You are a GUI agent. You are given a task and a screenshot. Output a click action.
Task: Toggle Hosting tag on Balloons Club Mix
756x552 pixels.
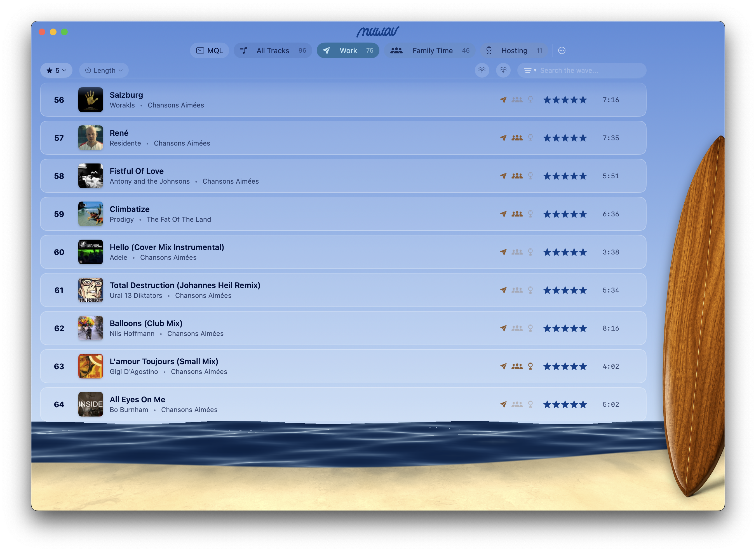click(530, 328)
